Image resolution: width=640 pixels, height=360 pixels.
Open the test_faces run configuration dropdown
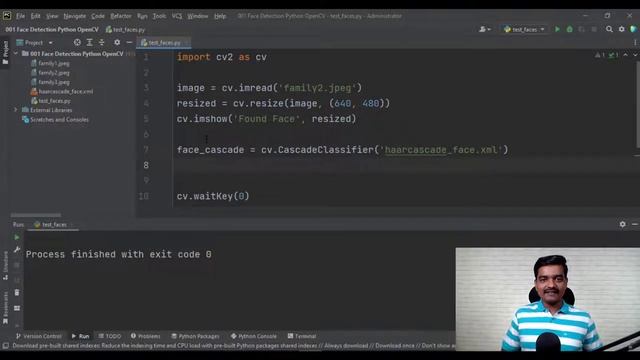pyautogui.click(x=524, y=29)
